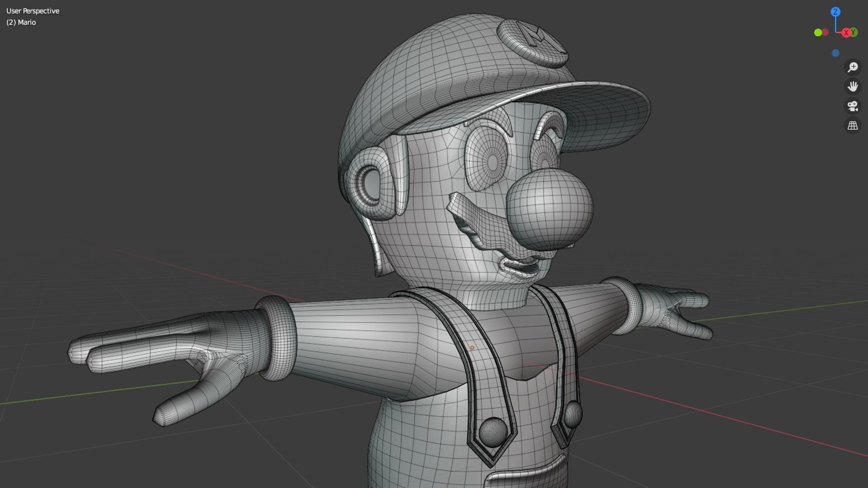Click the orange origin dot on overall strap
868x488 pixels.
click(472, 347)
